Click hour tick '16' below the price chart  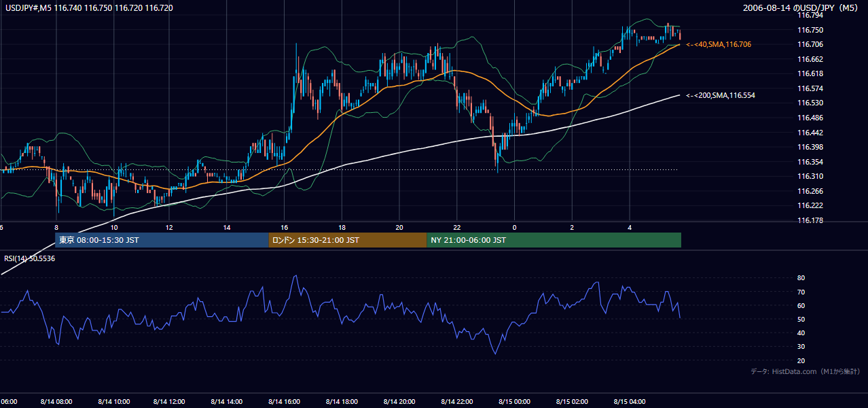pyautogui.click(x=285, y=227)
